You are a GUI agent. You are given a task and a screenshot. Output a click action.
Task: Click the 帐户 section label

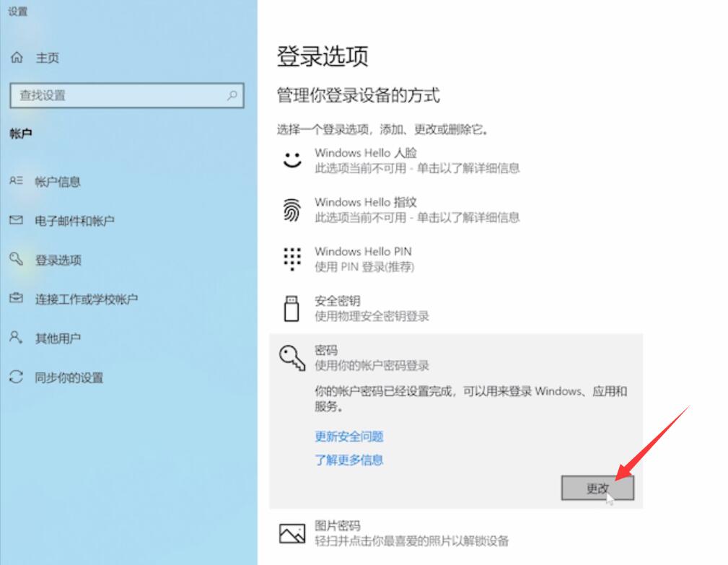(21, 133)
